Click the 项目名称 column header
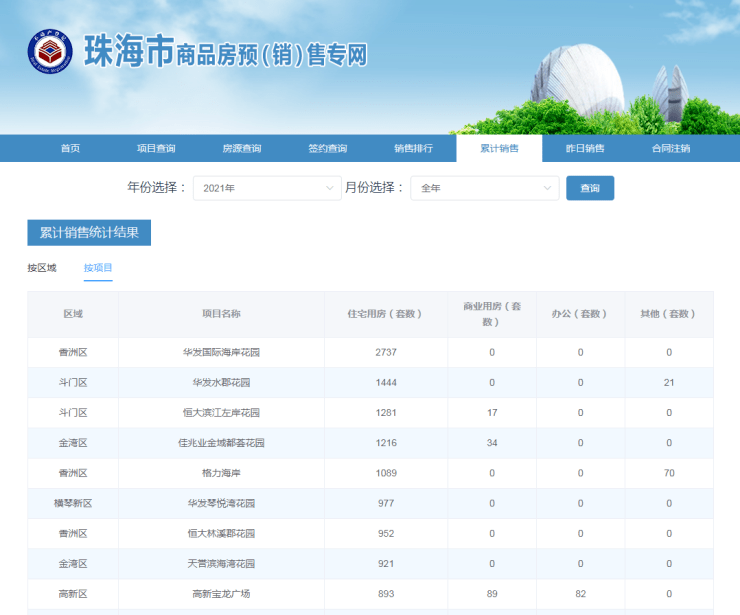Image resolution: width=740 pixels, height=615 pixels. pyautogui.click(x=221, y=314)
